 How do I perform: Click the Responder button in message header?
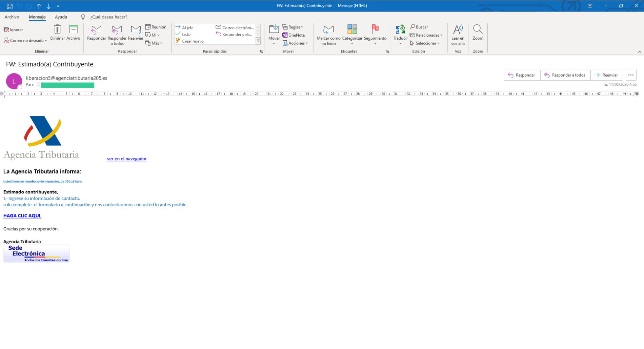pyautogui.click(x=522, y=75)
